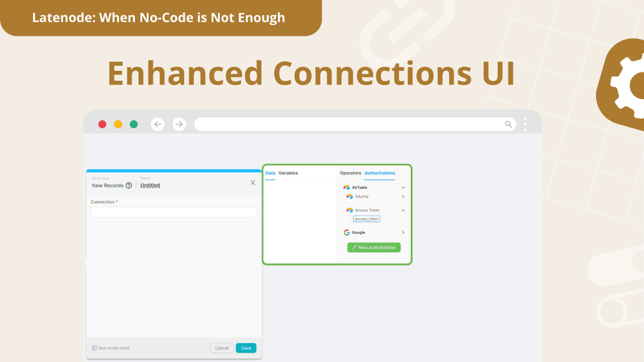Select the Authorizations tab
Screen dimensions: 644x362
click(x=380, y=173)
